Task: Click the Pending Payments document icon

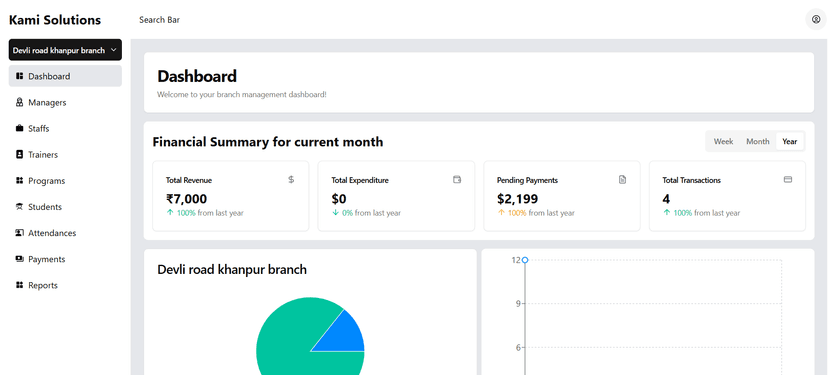Action: [622, 180]
